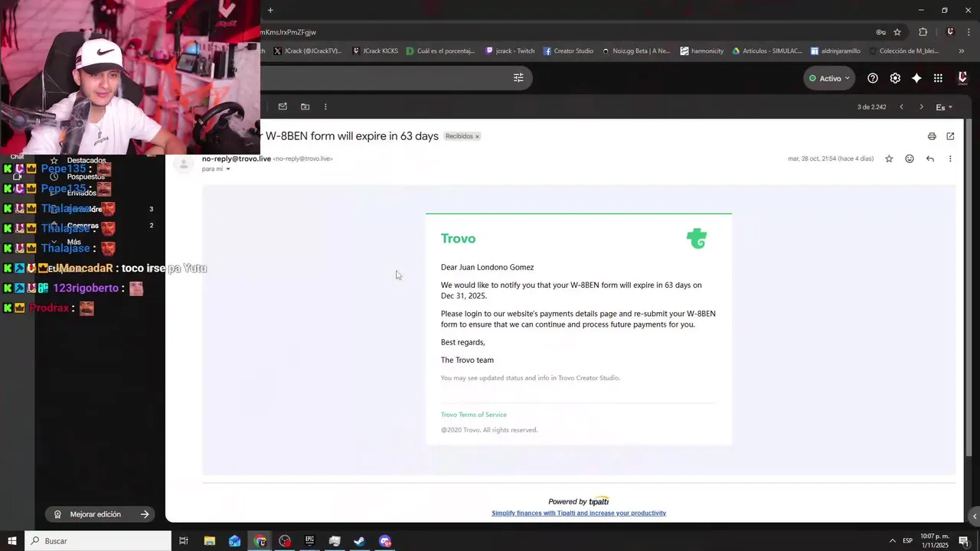Open the Google apps grid

[938, 78]
